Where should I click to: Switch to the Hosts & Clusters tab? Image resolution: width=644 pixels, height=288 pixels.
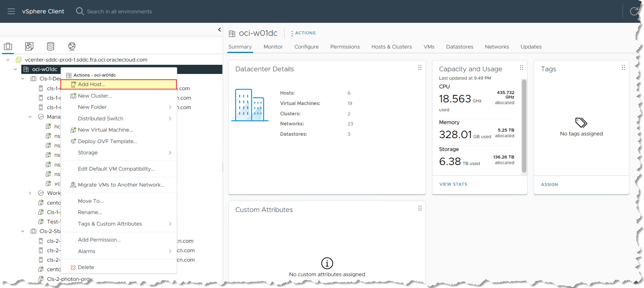click(391, 47)
